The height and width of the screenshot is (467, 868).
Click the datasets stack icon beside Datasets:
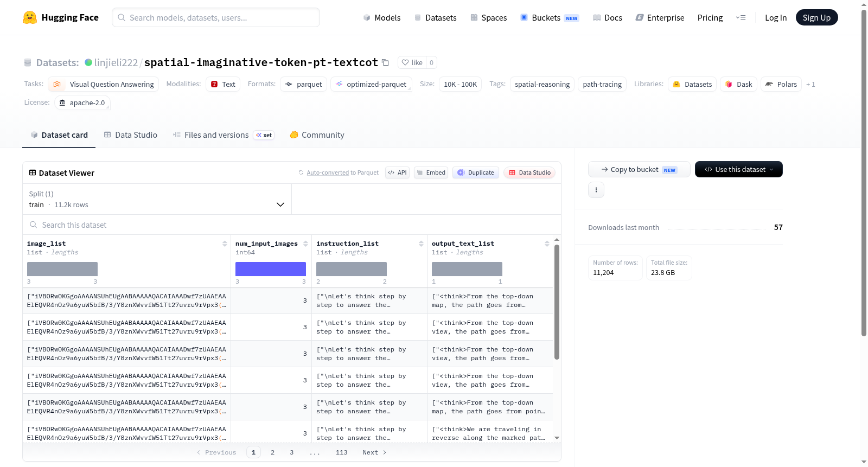28,62
